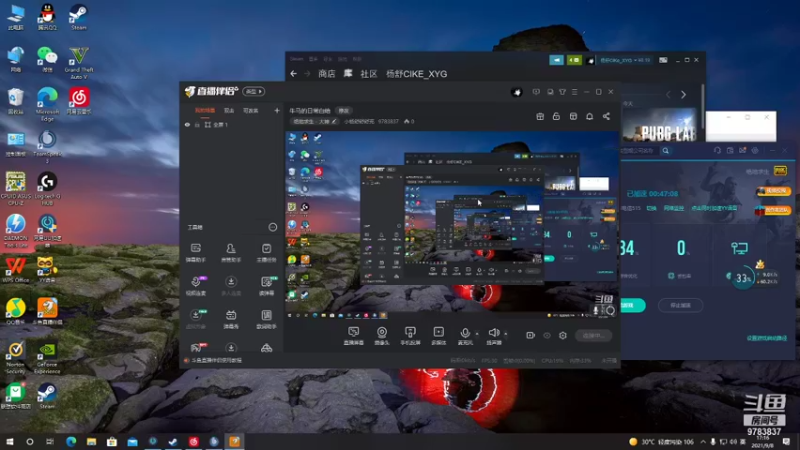Open the 杨舒CIKE_XYG profile tab in Steam
The width and height of the screenshot is (800, 450).
click(x=417, y=74)
